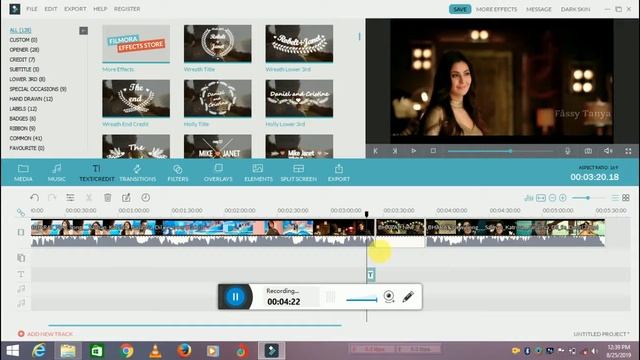Click the preview previous frame button
Viewport: 640px width, 360px height.
(376, 151)
